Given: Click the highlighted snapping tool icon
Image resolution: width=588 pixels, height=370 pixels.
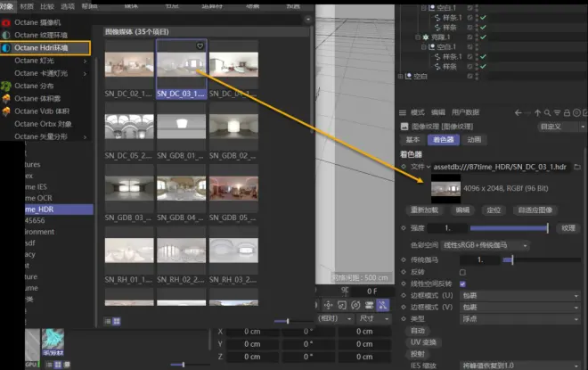Looking at the screenshot, I should pyautogui.click(x=383, y=305).
